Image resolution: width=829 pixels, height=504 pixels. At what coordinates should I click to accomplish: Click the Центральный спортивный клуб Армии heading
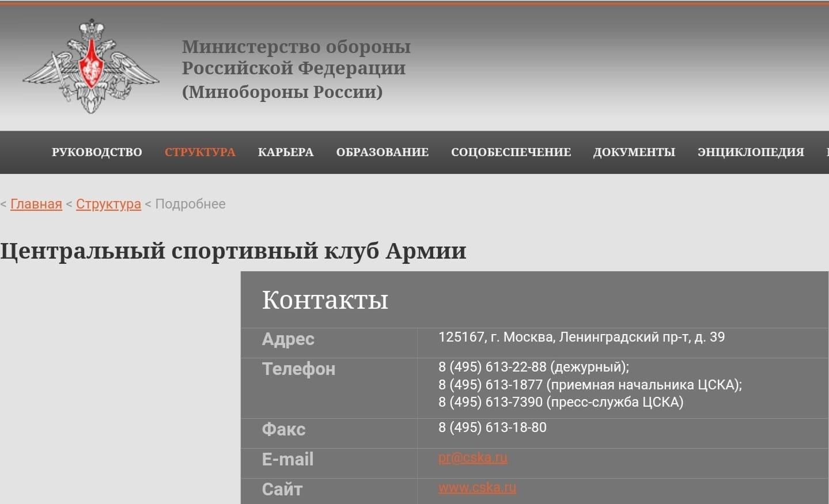(x=233, y=251)
